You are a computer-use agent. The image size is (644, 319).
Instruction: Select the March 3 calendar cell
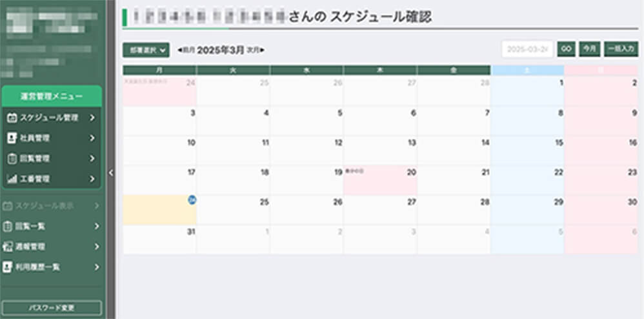[x=160, y=121]
